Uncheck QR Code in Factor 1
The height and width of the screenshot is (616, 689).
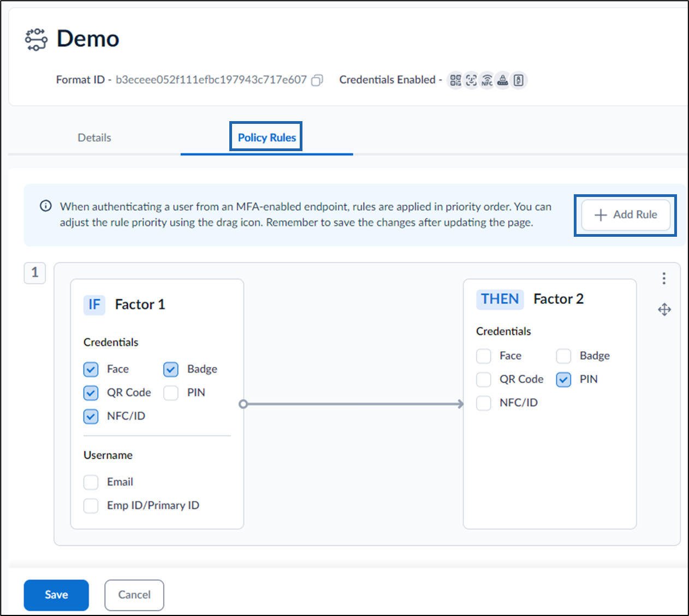(x=91, y=393)
